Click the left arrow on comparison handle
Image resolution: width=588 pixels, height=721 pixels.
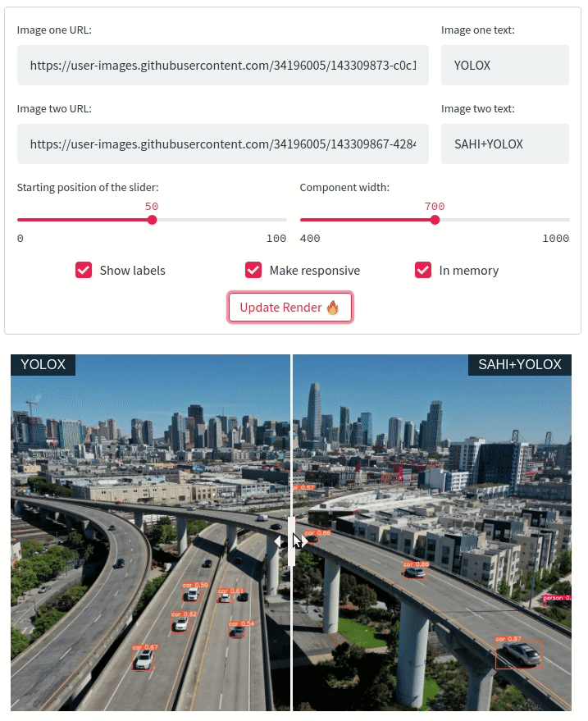tap(278, 541)
